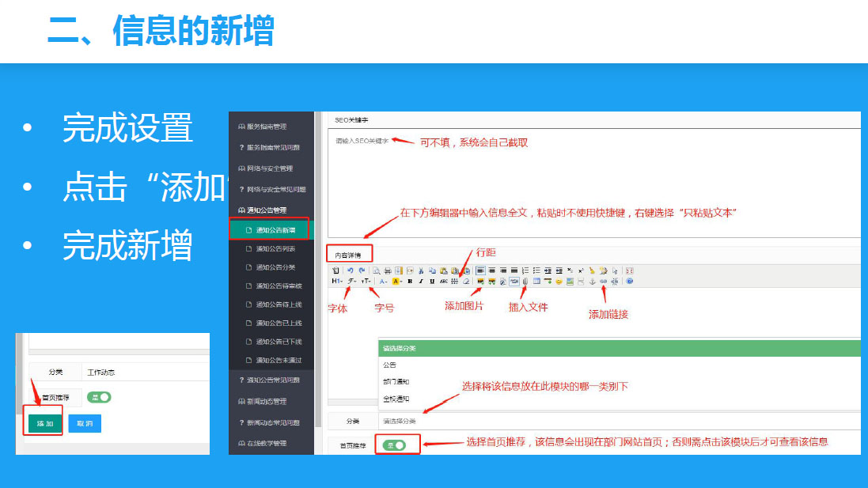Image resolution: width=868 pixels, height=488 pixels.
Task: Open the H1 heading dropdown
Action: point(336,281)
